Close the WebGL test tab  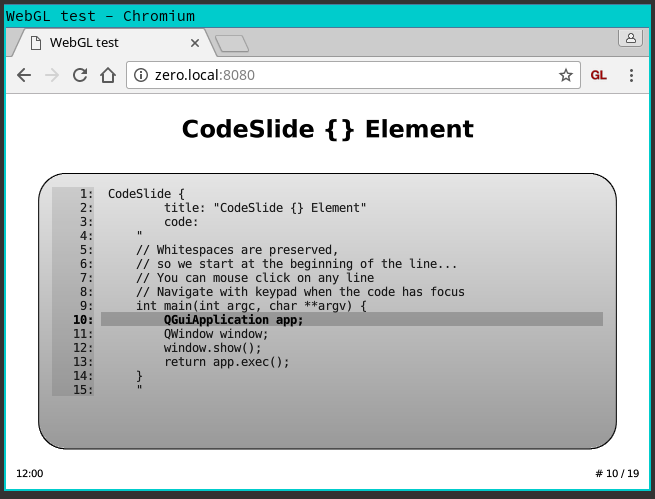coord(195,43)
